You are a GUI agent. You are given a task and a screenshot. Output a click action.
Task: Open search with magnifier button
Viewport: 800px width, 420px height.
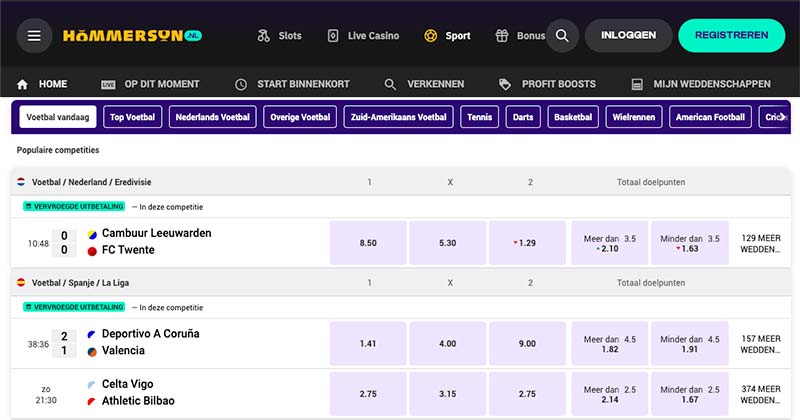(562, 36)
